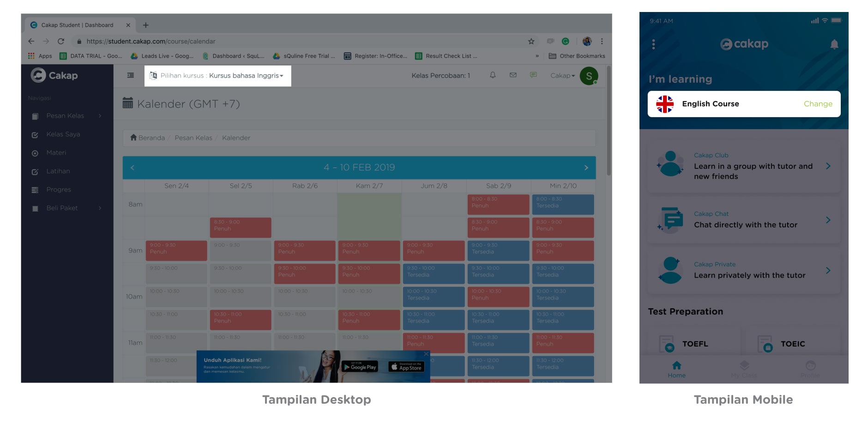Open the Cakap account dropdown
The height and width of the screenshot is (424, 868).
tap(562, 76)
